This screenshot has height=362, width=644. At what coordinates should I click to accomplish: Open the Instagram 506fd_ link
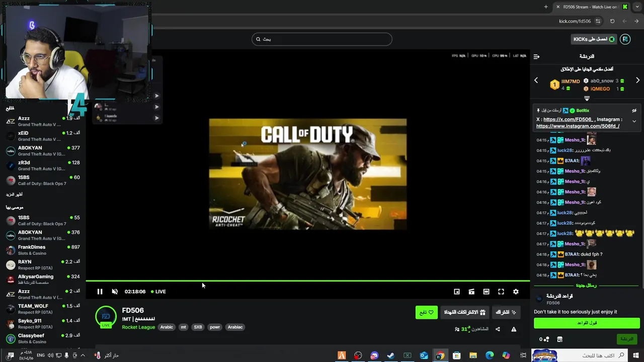pos(578,126)
